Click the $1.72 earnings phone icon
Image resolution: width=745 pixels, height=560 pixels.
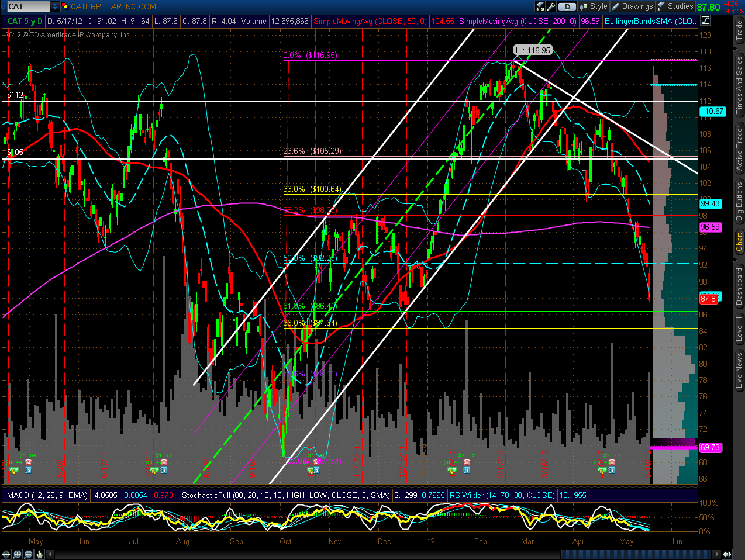coord(164,462)
